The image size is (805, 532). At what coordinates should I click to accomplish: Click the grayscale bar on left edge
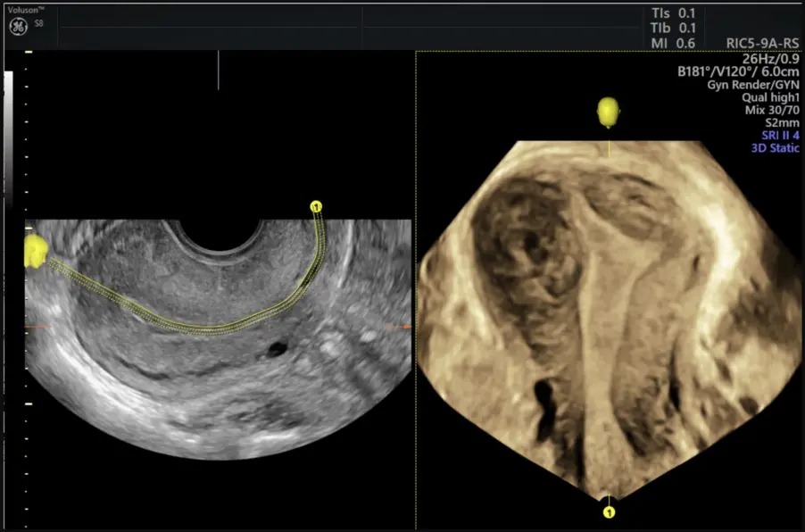9,138
